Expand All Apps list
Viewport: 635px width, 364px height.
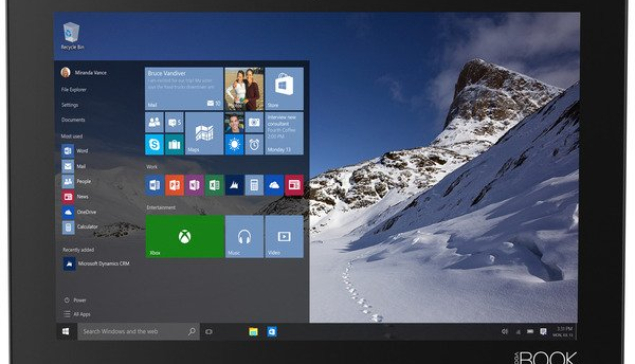[x=77, y=314]
